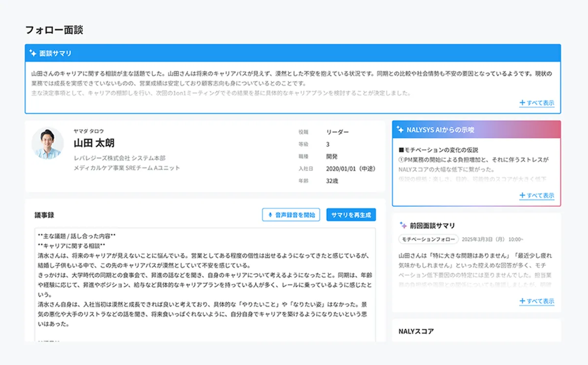Click inside the 議事録 text area

coord(205,285)
